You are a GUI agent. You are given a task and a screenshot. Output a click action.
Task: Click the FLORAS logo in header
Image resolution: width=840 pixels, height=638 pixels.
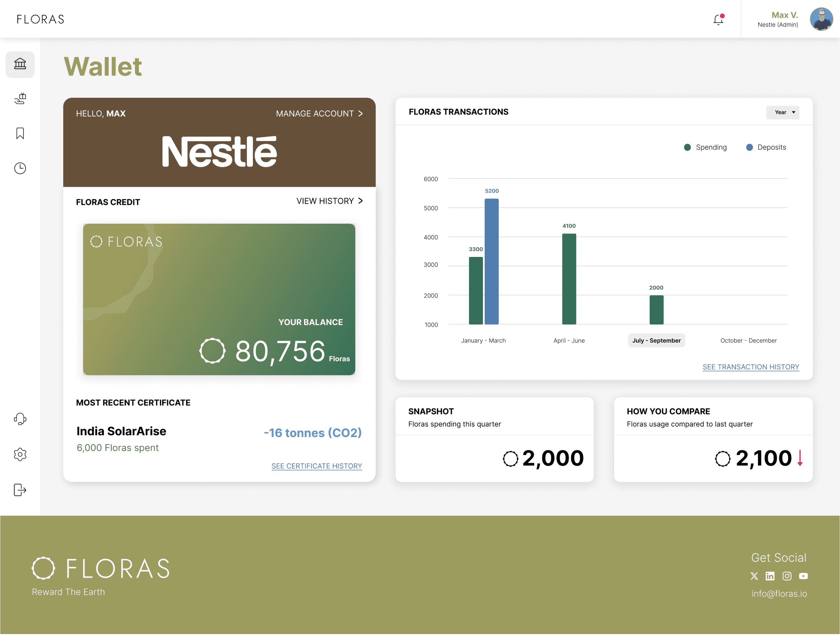pos(40,19)
